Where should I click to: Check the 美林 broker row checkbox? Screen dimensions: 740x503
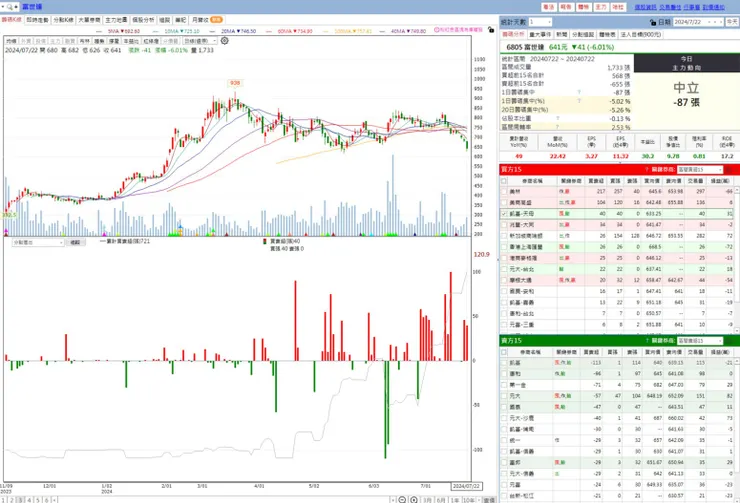pyautogui.click(x=504, y=192)
